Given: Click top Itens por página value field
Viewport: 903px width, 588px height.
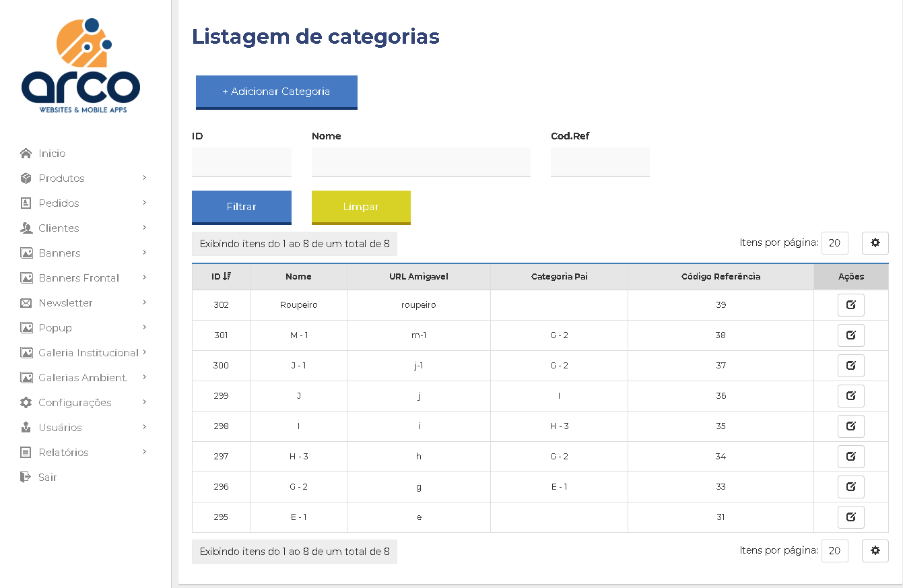Looking at the screenshot, I should [834, 243].
